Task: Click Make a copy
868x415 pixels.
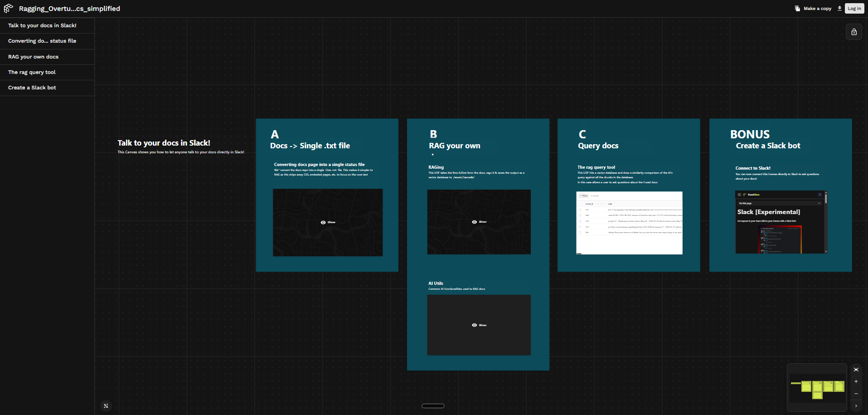Action: click(x=817, y=8)
